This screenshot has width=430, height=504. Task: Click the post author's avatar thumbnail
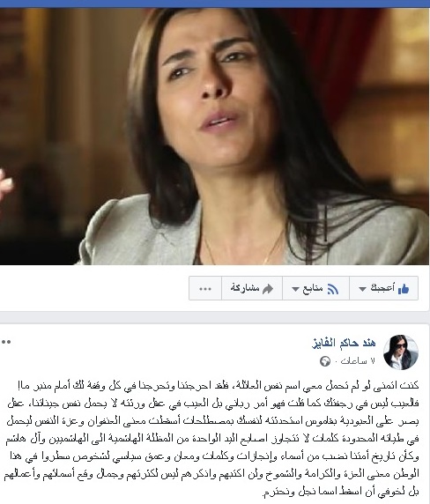point(401,352)
